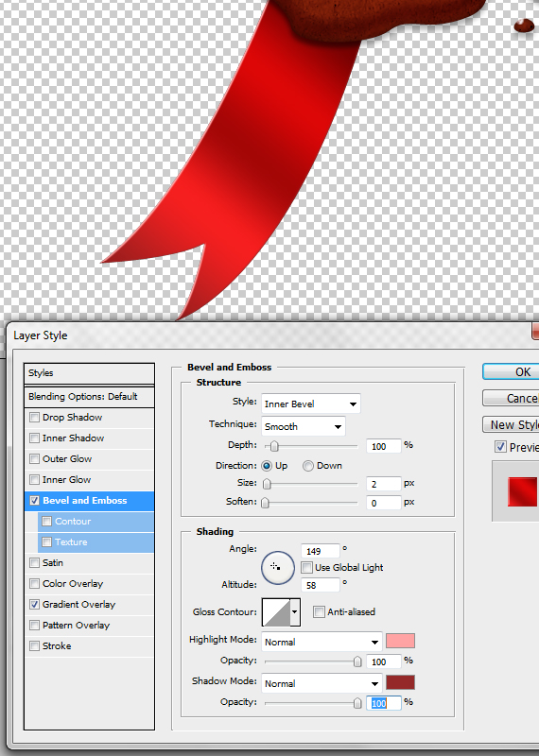Click the Soften value field
The height and width of the screenshot is (756, 539).
coord(383,503)
